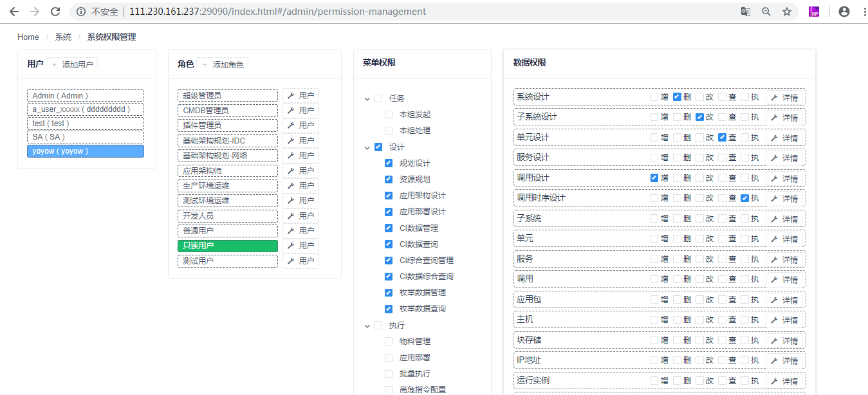Select the test ( test ) user entry
868x395 pixels.
point(84,124)
